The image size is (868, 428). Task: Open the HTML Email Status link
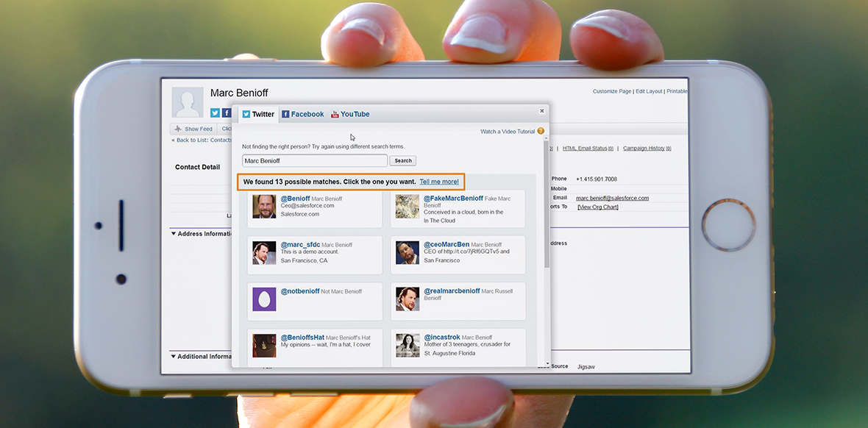(588, 149)
